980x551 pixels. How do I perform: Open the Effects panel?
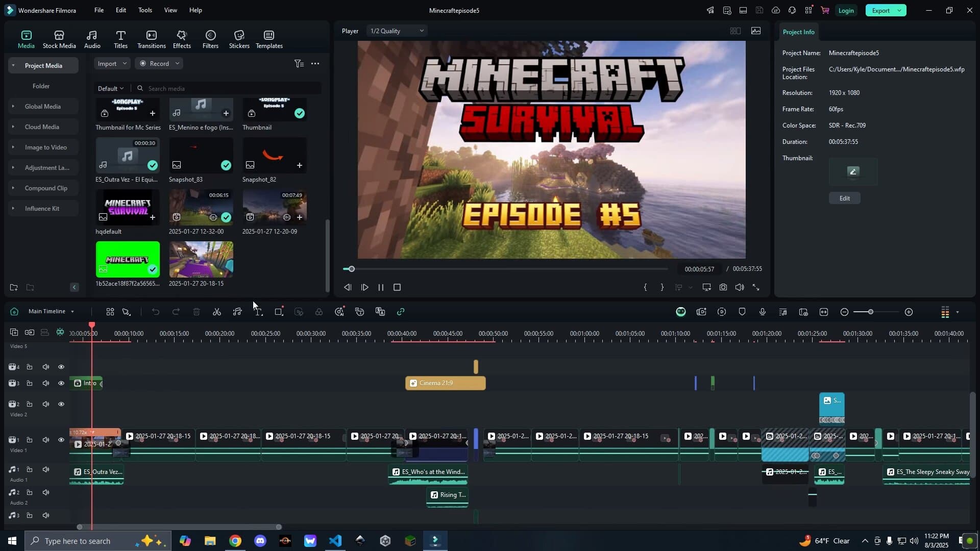pos(182,38)
